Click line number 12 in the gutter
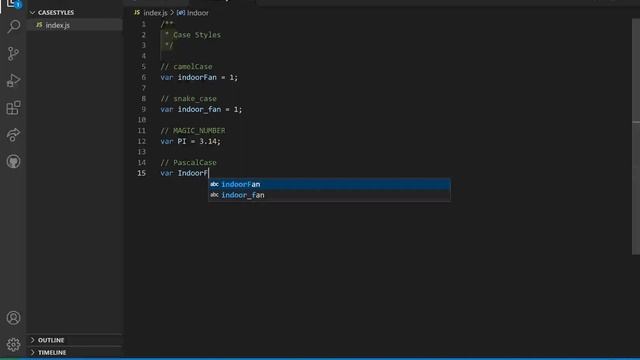 tap(141, 141)
